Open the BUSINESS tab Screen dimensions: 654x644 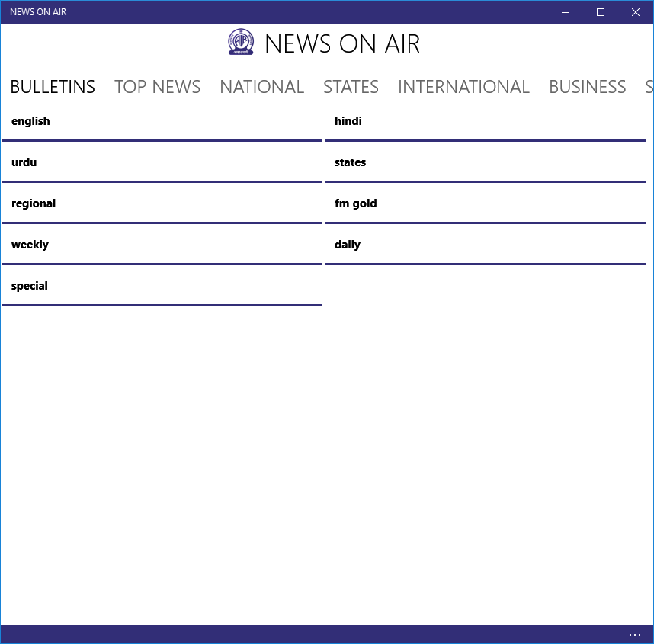(587, 87)
